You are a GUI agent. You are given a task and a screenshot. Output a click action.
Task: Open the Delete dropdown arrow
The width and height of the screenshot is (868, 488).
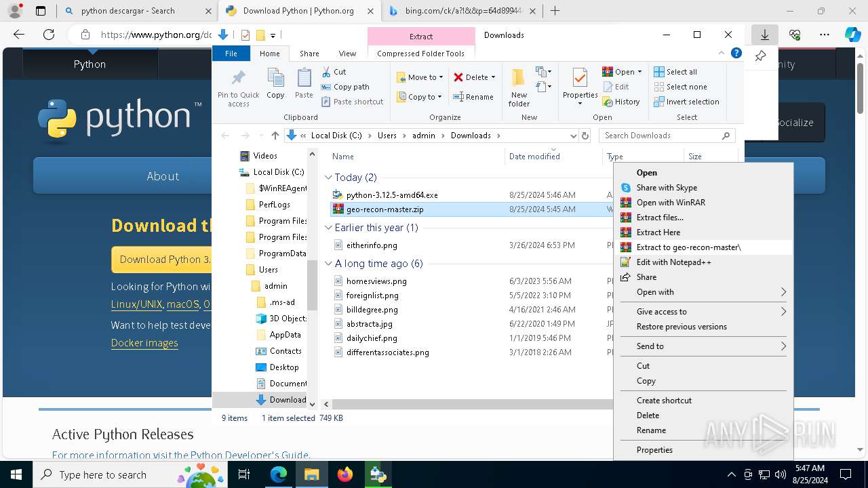[493, 77]
